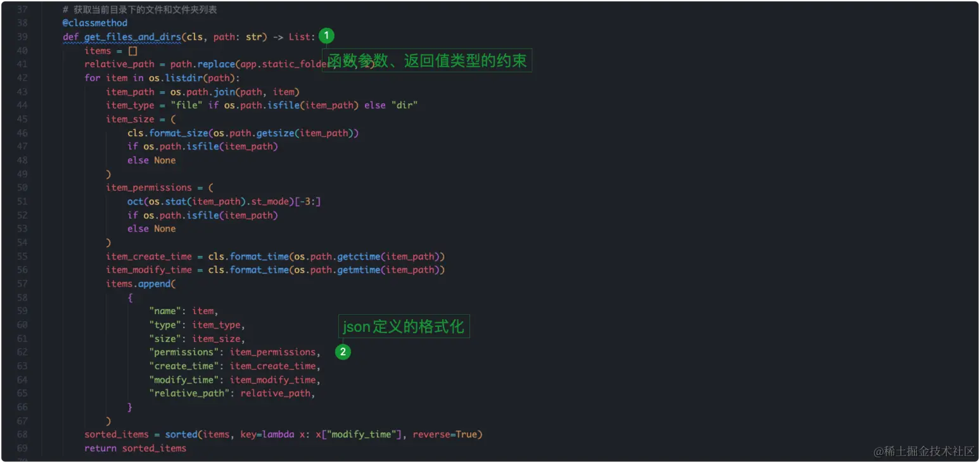This screenshot has width=980, height=463.
Task: Click line number 50 in the gutter
Action: [x=22, y=187]
